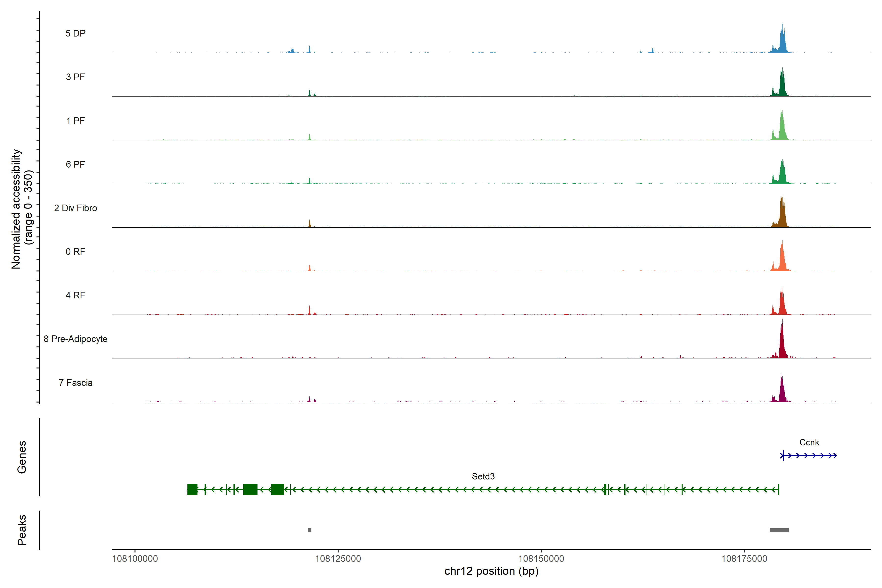Click the Setd3 gene name
Viewport: 882px width, 588px height.
click(x=483, y=476)
